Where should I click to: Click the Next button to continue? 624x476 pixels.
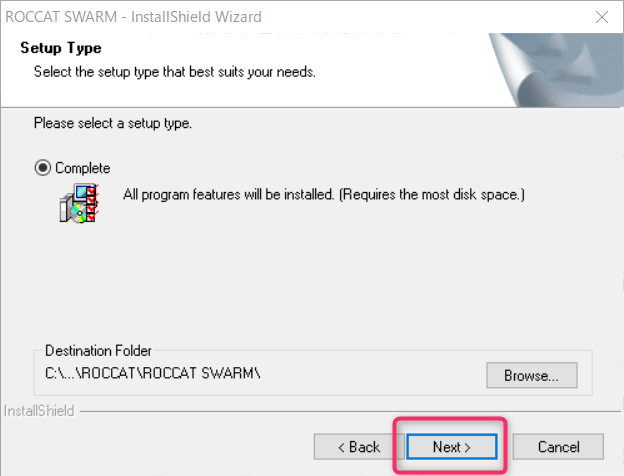(452, 447)
